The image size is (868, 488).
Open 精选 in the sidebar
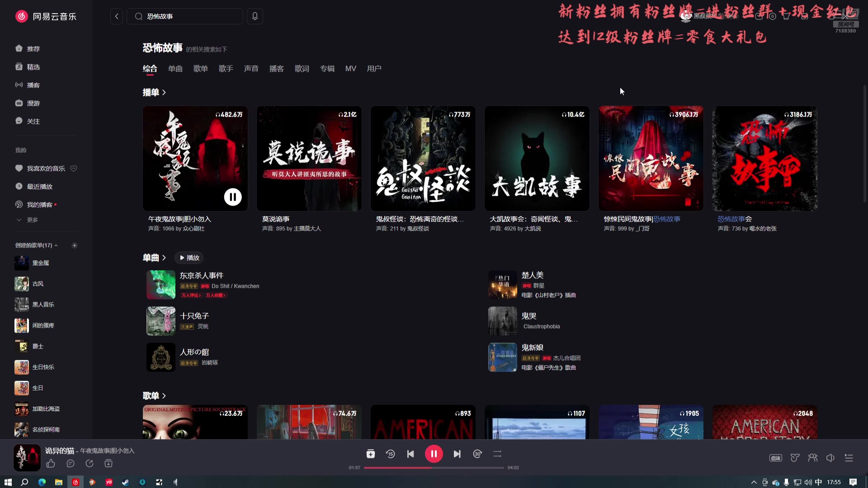pyautogui.click(x=28, y=67)
